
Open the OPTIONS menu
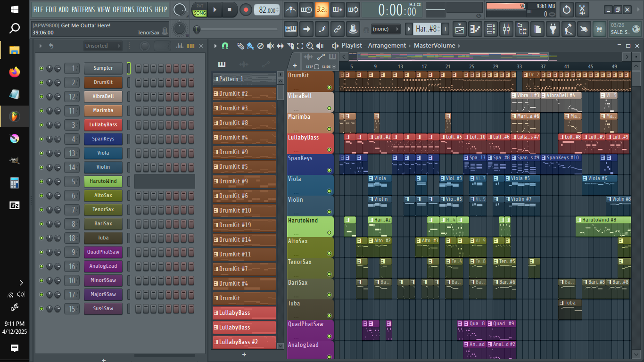[124, 9]
